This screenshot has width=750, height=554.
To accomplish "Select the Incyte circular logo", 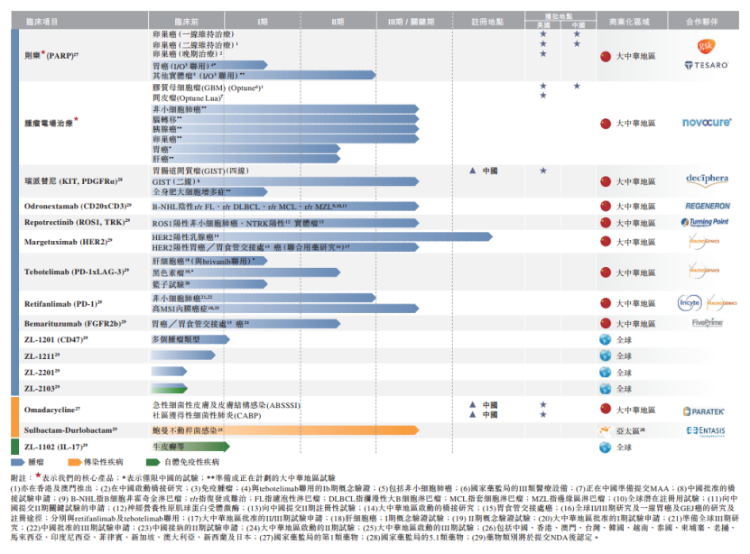I will (689, 303).
